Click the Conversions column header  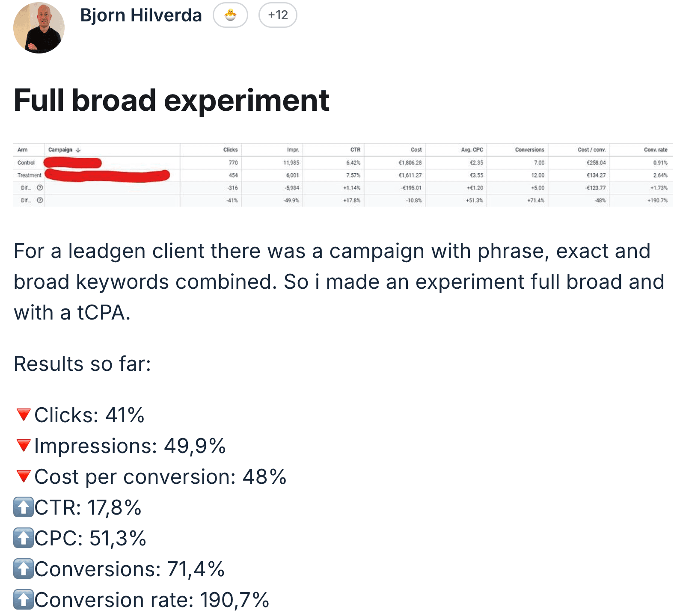point(529,150)
